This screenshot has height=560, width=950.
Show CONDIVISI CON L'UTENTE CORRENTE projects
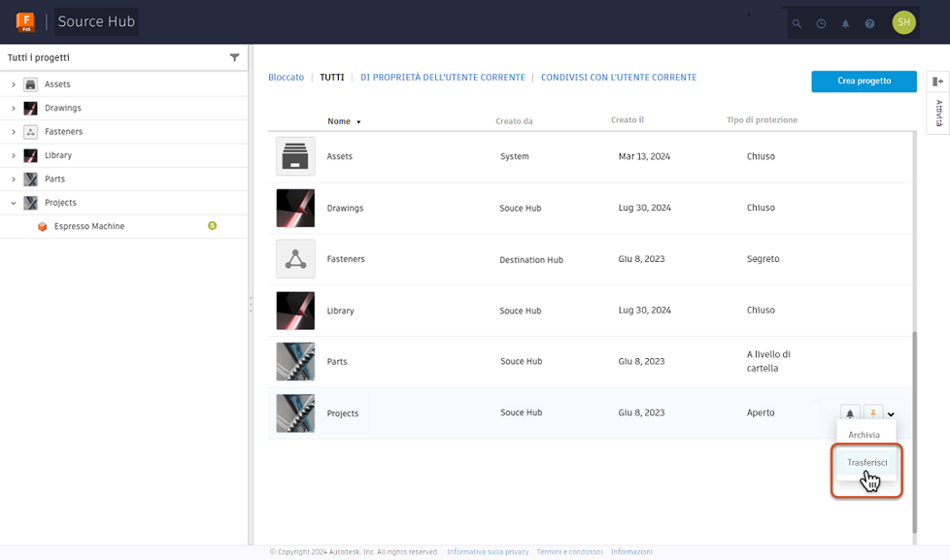click(619, 78)
